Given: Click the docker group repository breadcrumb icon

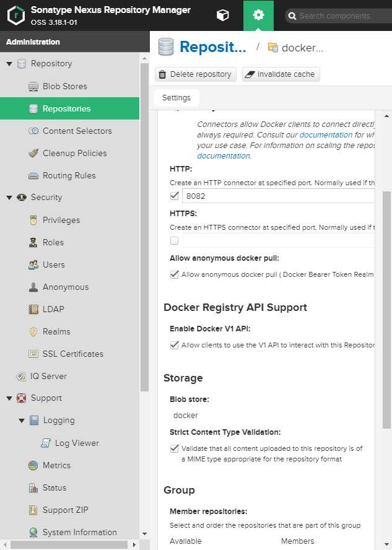Looking at the screenshot, I should [x=272, y=47].
